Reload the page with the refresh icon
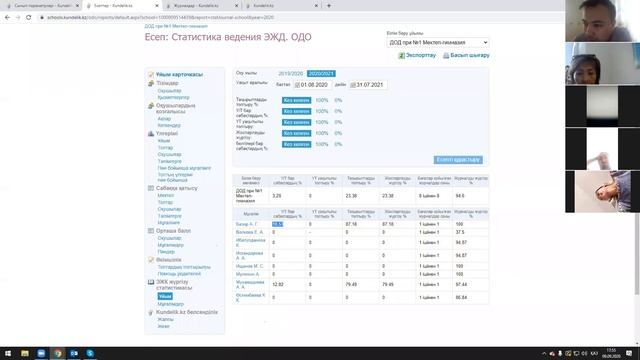The height and width of the screenshot is (360, 640). [x=29, y=18]
